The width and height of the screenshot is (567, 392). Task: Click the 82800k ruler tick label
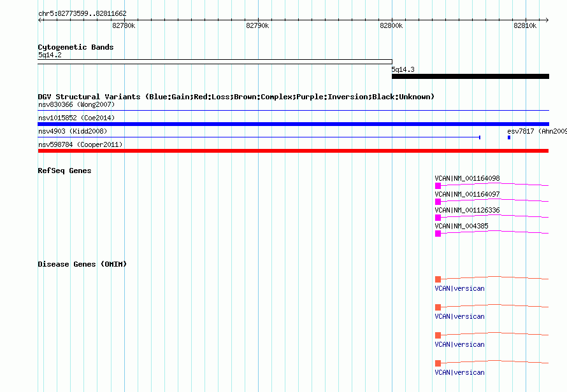coord(391,25)
